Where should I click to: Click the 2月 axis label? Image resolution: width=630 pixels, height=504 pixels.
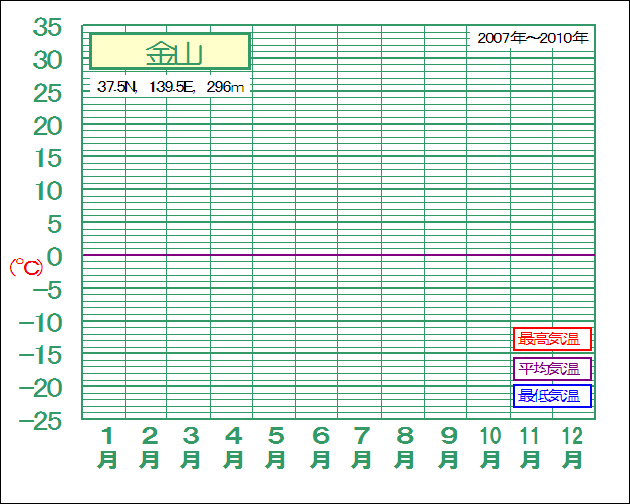tap(149, 447)
